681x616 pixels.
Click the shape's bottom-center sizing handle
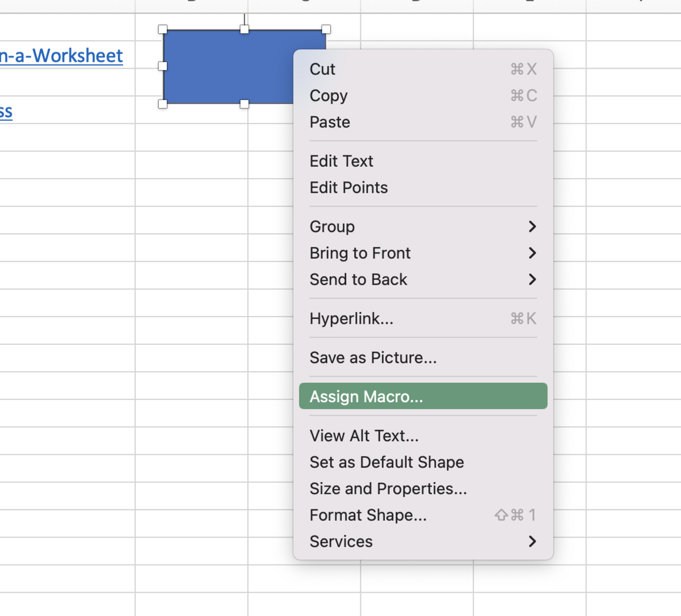pyautogui.click(x=245, y=104)
